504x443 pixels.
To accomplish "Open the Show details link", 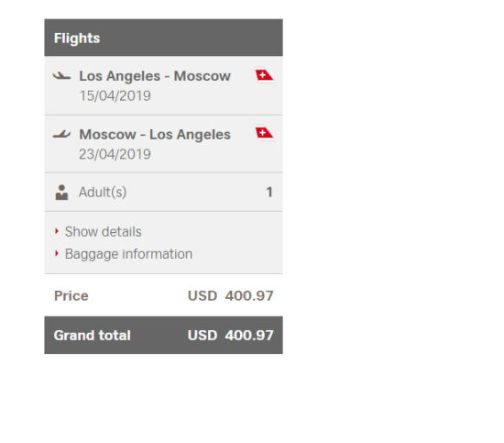I will click(104, 232).
